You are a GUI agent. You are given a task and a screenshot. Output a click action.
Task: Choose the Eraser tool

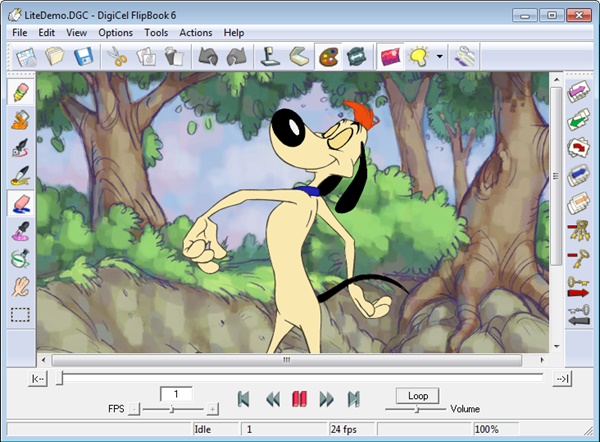[x=19, y=204]
